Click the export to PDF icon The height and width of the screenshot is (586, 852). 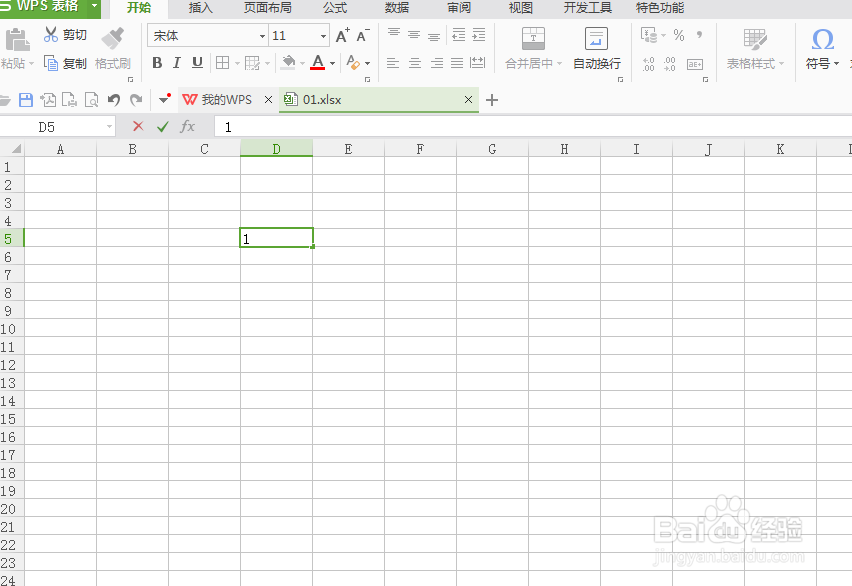48,100
